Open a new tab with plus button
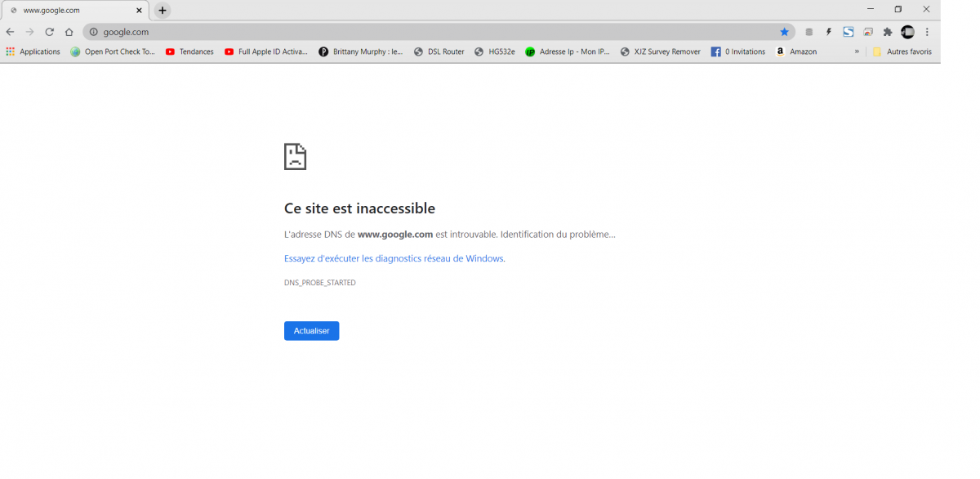 pyautogui.click(x=163, y=10)
